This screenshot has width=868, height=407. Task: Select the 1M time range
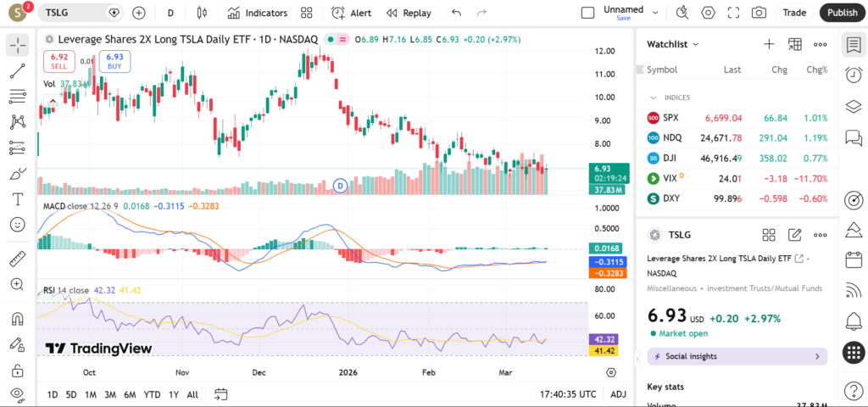(91, 394)
